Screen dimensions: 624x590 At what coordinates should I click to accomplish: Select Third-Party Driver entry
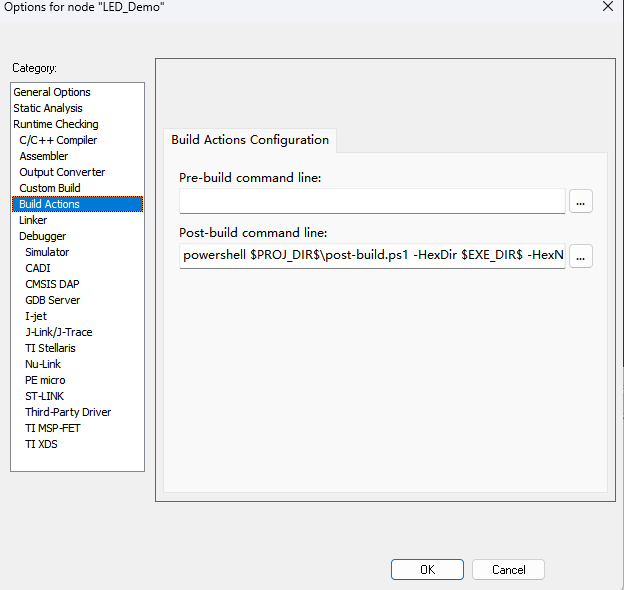(68, 412)
